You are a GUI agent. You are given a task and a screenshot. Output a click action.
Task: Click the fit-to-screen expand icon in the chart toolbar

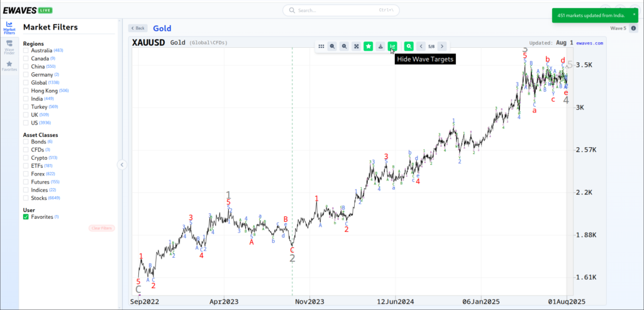[356, 46]
